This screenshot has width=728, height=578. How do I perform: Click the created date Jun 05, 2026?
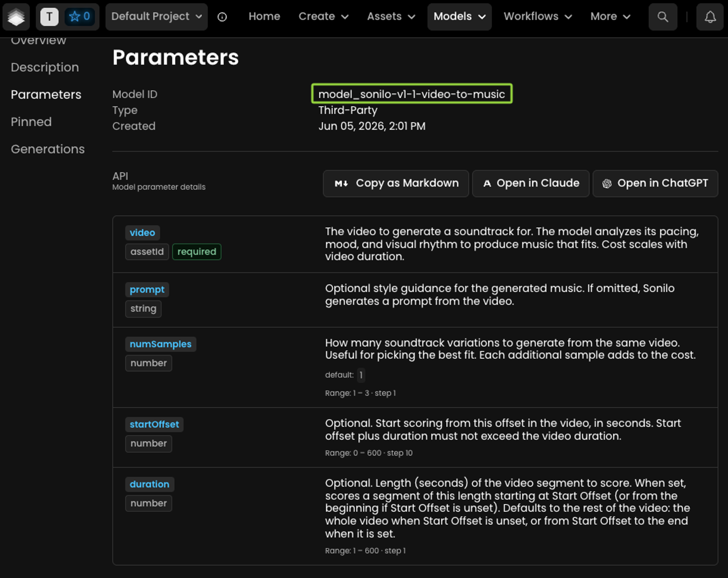pos(372,126)
